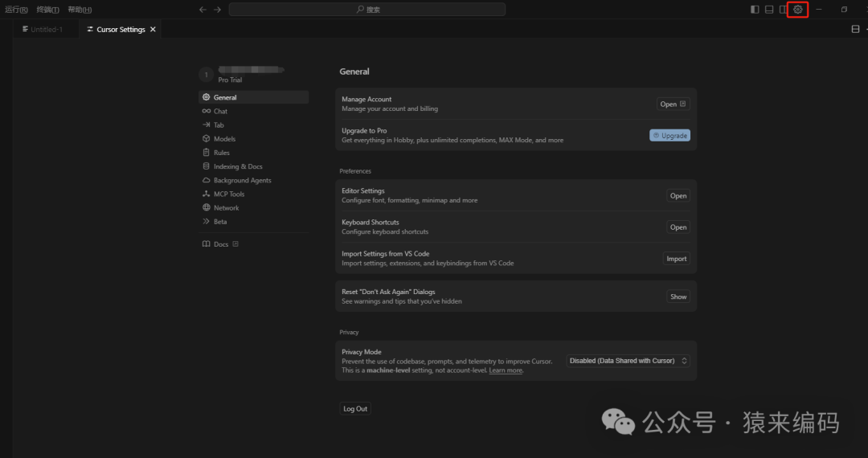Open Manage Account page

click(x=674, y=104)
